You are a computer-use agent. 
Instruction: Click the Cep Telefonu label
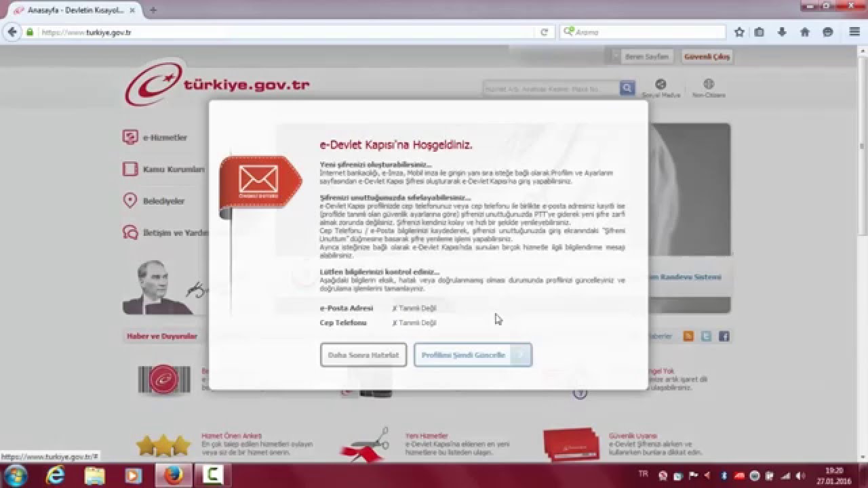(343, 323)
